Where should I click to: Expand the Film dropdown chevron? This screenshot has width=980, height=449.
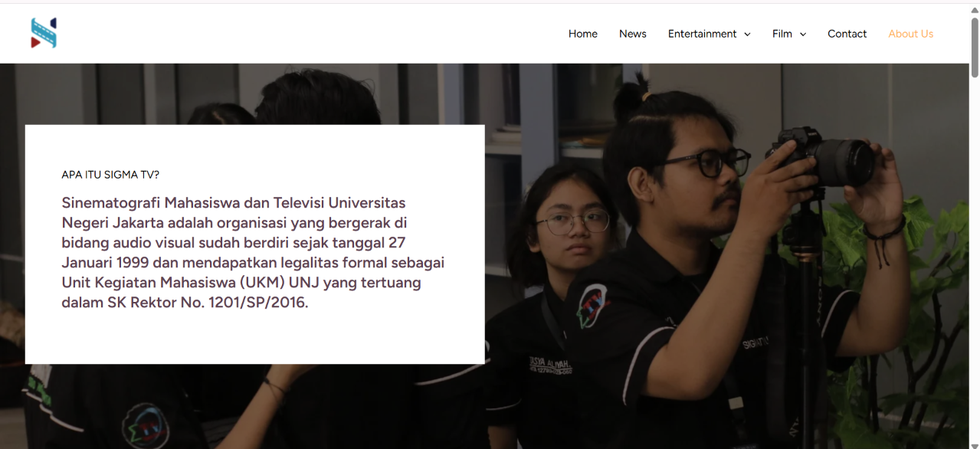[802, 34]
